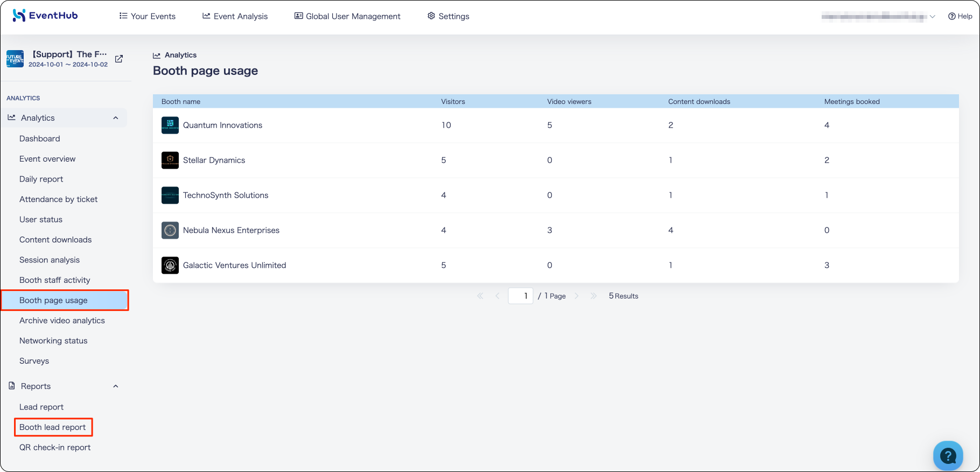Go to last page arrow
This screenshot has width=980, height=472.
(x=593, y=296)
